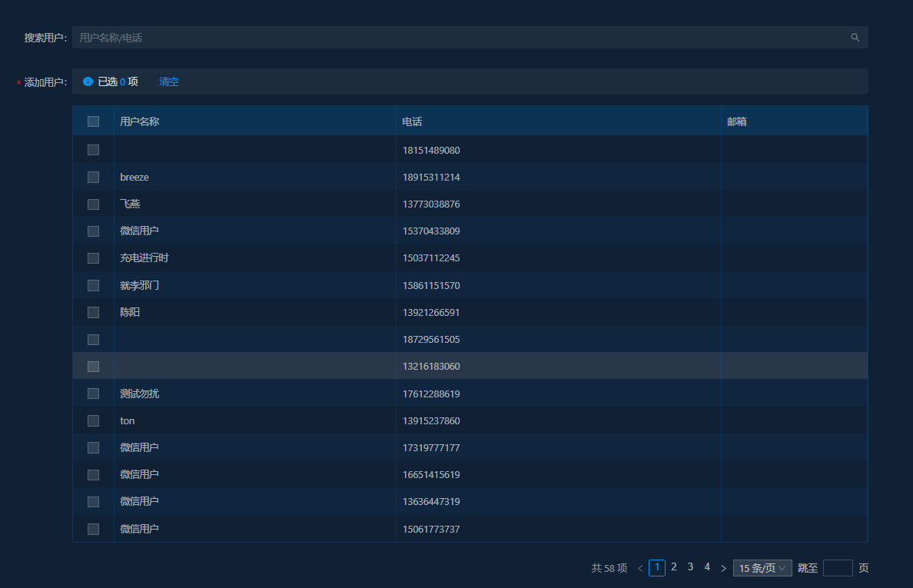The width and height of the screenshot is (913, 588).
Task: Click the search magnifier icon
Action: click(x=855, y=38)
